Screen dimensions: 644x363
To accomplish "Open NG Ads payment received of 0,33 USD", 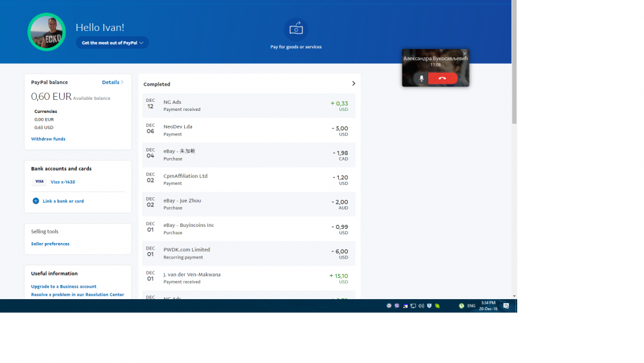I will tap(249, 106).
